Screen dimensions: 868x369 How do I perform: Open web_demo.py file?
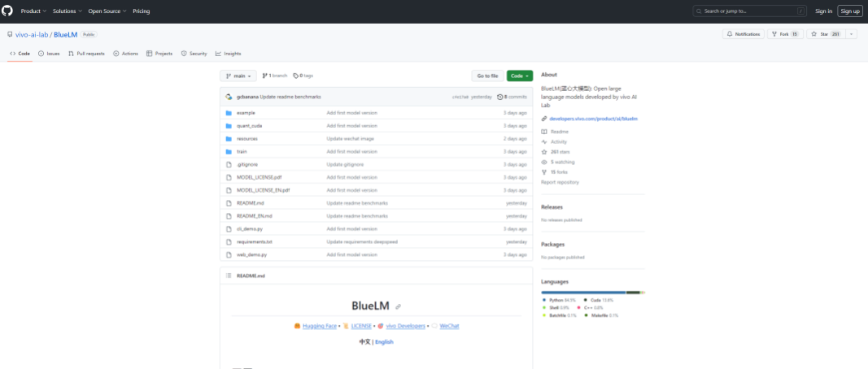pyautogui.click(x=252, y=254)
